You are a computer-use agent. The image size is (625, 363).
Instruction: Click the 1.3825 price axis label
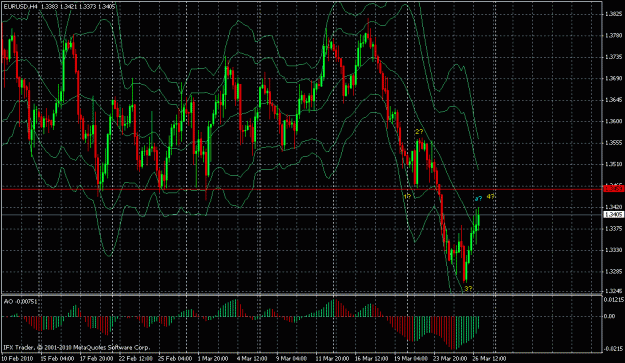[x=613, y=14]
